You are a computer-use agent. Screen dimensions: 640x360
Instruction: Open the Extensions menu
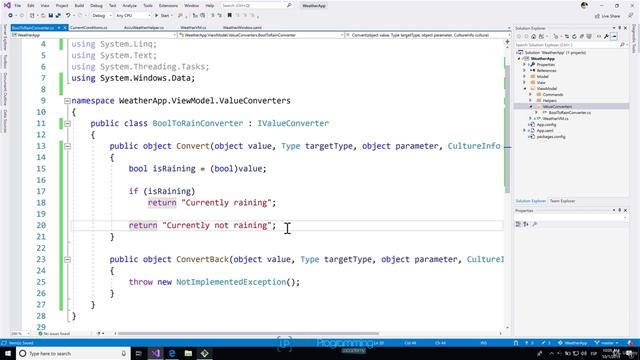click(168, 6)
